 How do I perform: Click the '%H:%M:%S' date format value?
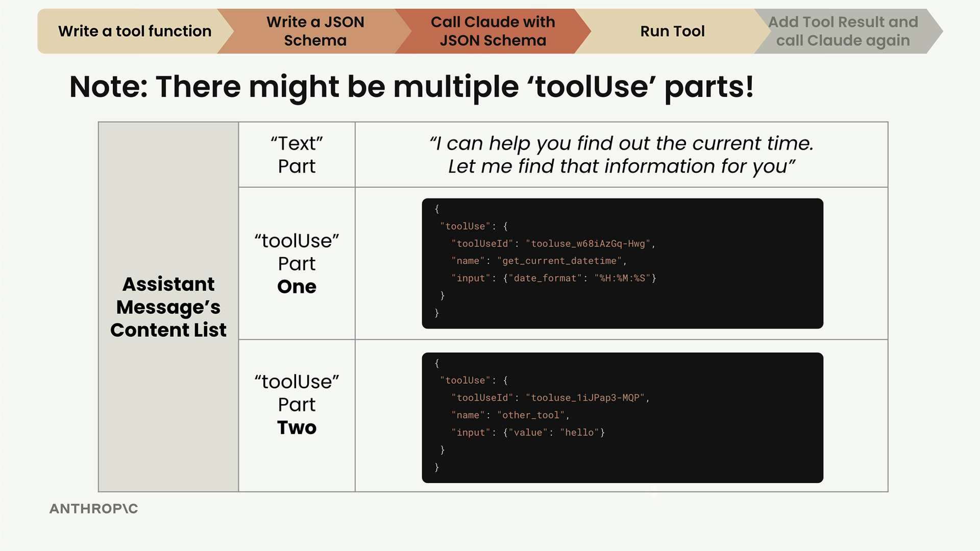point(622,278)
